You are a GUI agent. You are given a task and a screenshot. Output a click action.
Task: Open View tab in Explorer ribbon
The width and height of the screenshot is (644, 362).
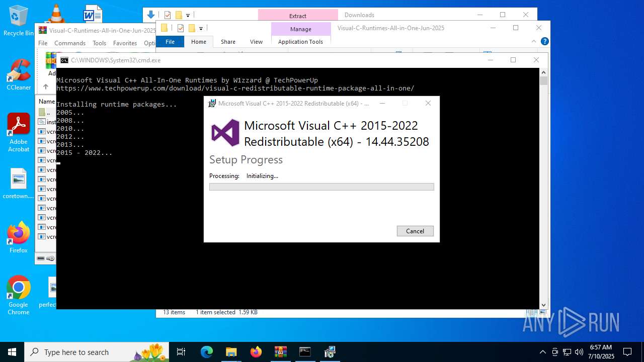tap(256, 42)
